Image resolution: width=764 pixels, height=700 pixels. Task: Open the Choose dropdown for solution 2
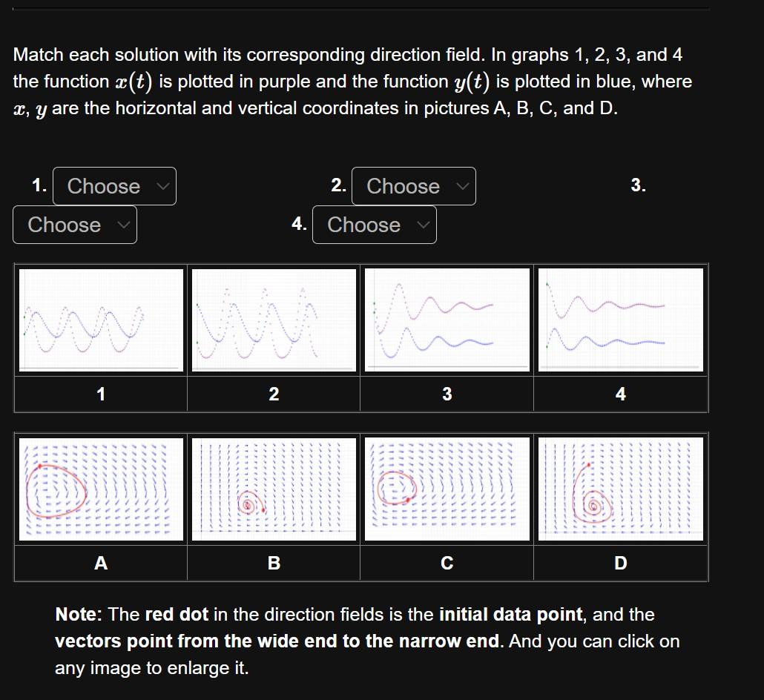pyautogui.click(x=413, y=186)
